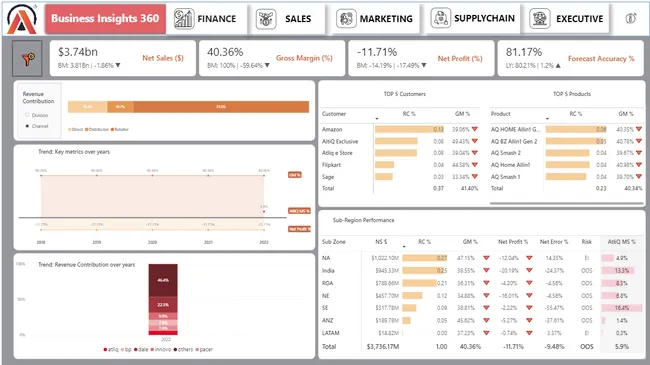The height and width of the screenshot is (365, 650).
Task: Switch to the SUPPLYCHAIN tab
Action: [473, 19]
